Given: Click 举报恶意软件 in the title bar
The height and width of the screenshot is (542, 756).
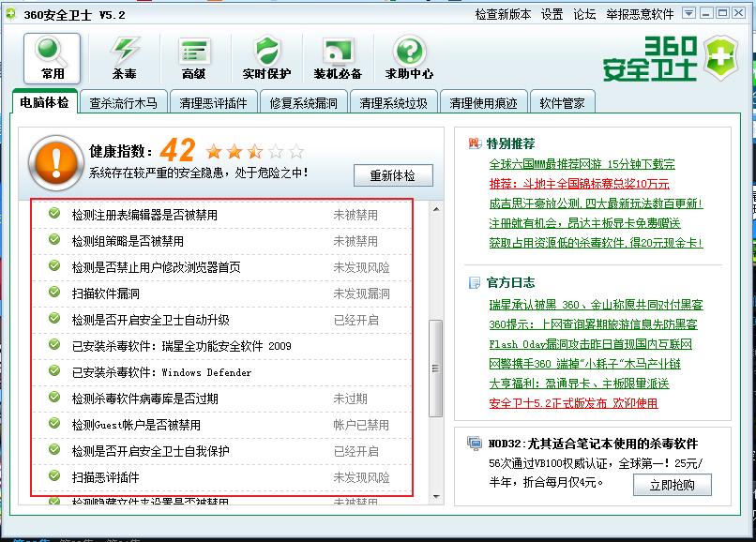Looking at the screenshot, I should click(x=640, y=14).
